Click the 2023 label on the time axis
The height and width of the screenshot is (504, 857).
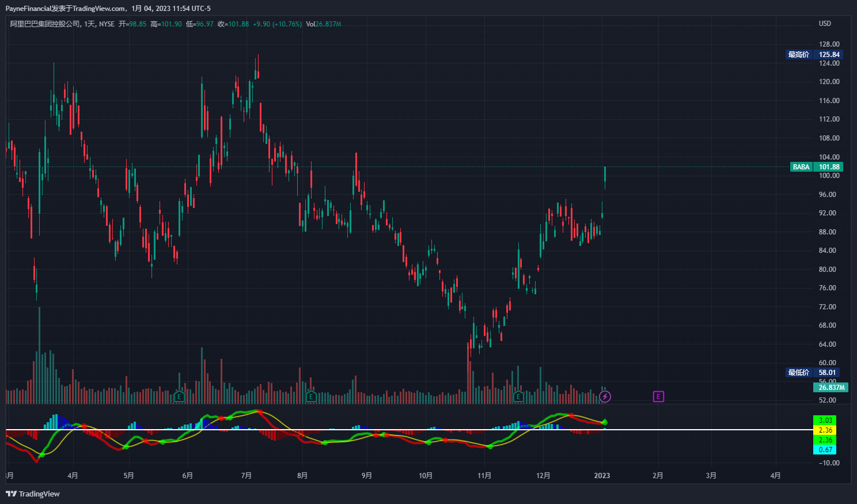602,476
